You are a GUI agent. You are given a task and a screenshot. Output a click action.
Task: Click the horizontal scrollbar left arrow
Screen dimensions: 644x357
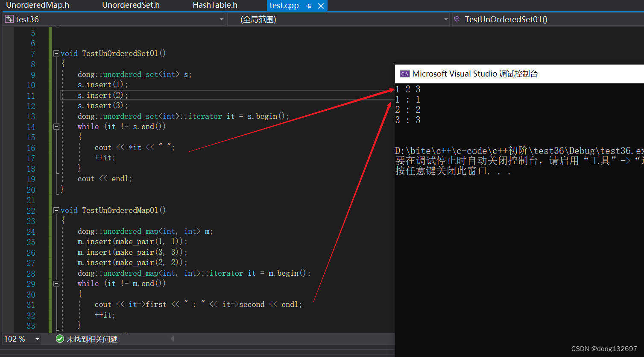point(173,339)
